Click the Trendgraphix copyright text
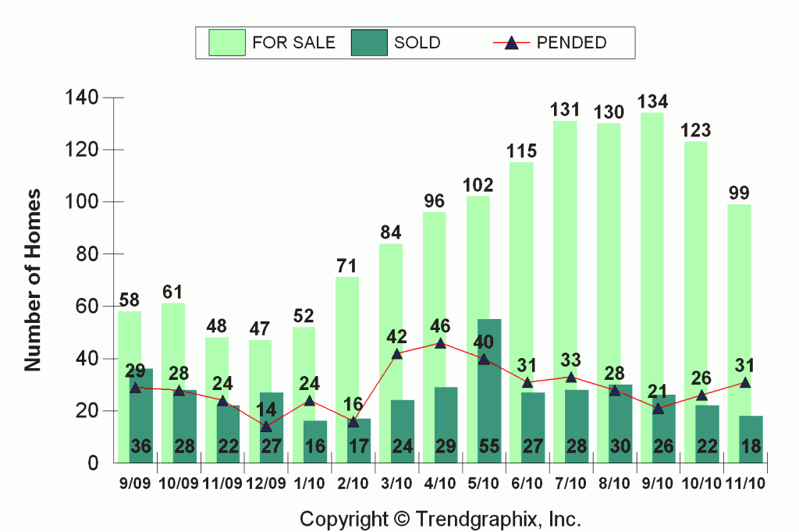This screenshot has height=532, width=799. [441, 519]
